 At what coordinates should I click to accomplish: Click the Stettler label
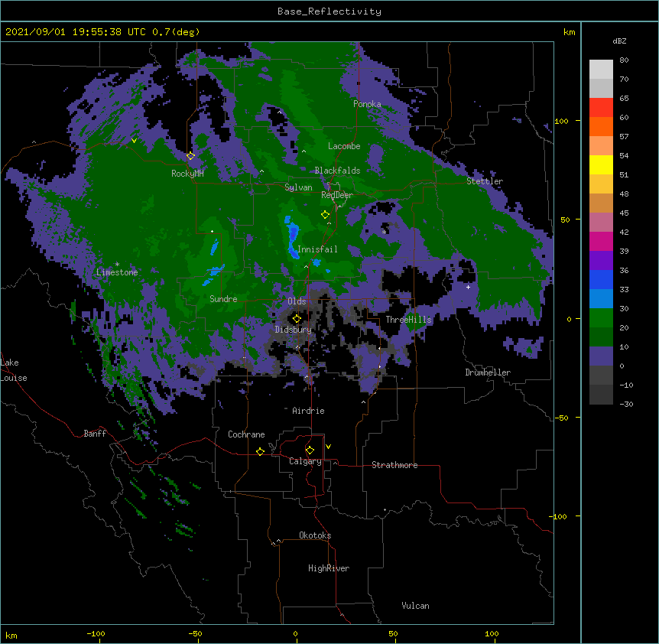coord(485,181)
